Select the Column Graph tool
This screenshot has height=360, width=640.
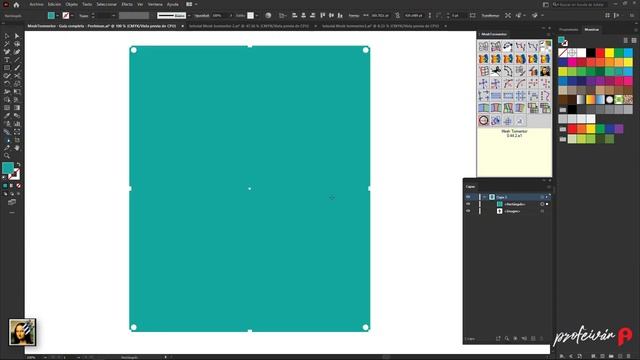tap(17, 124)
